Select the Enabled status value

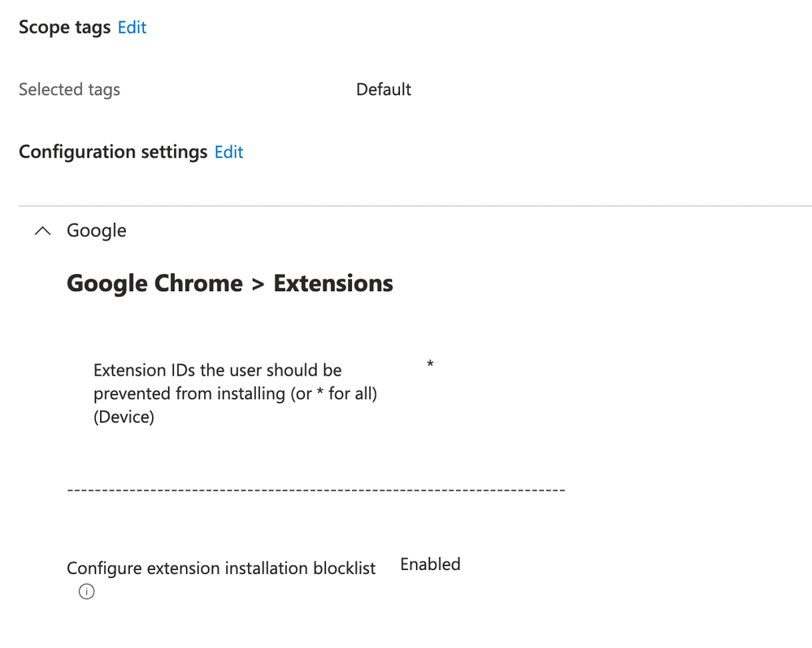[x=430, y=564]
